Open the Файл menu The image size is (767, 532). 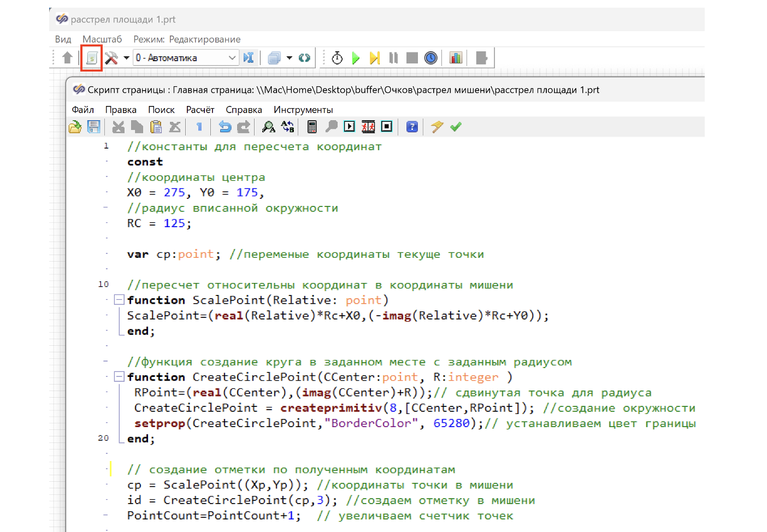[83, 110]
